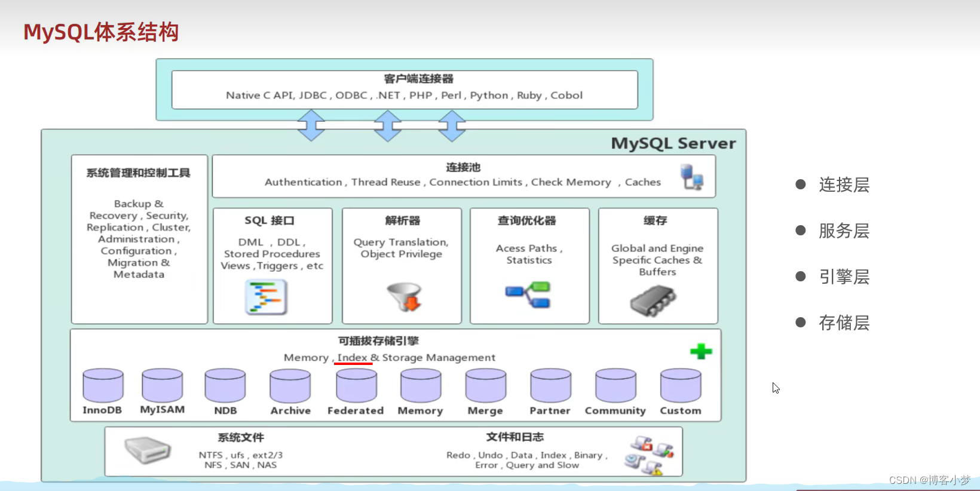This screenshot has height=491, width=980.
Task: Click the DML, DDL, Stored Procedures text
Action: (x=272, y=254)
